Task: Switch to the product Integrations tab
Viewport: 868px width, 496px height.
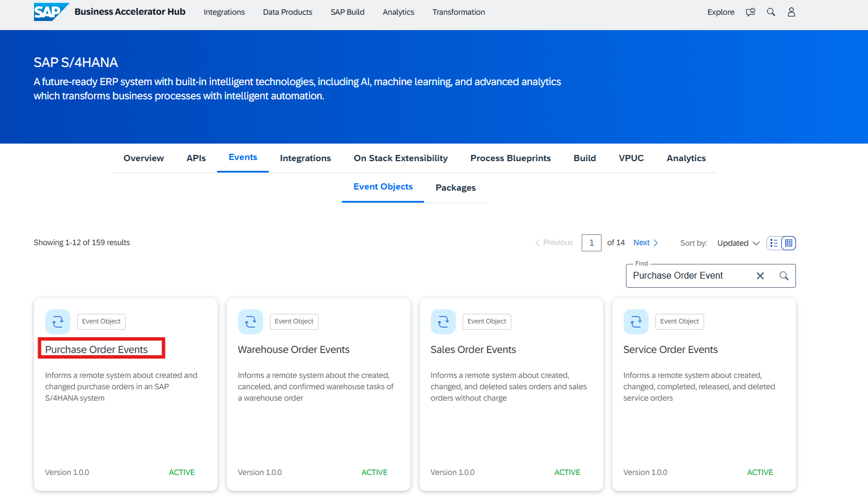Action: click(x=305, y=158)
